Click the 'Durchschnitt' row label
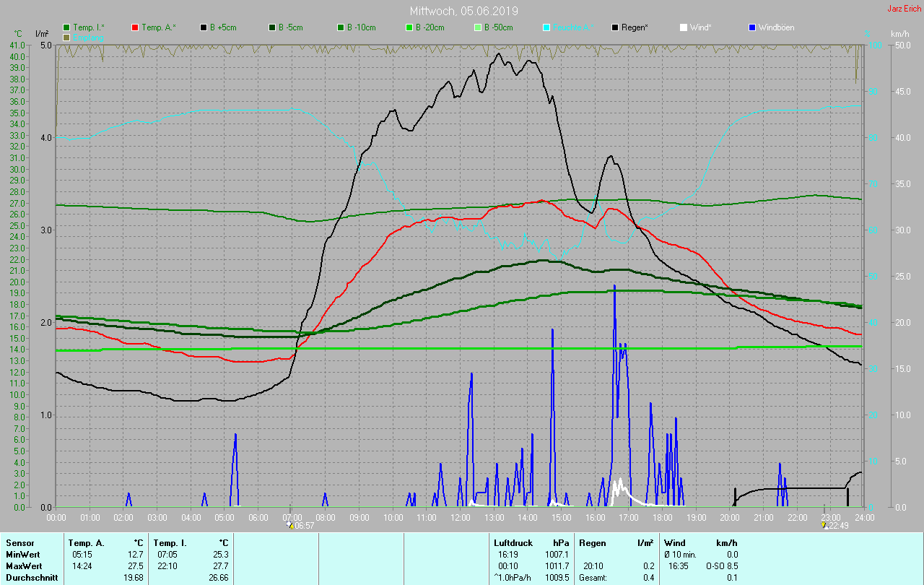The height and width of the screenshot is (585, 924). point(30,578)
